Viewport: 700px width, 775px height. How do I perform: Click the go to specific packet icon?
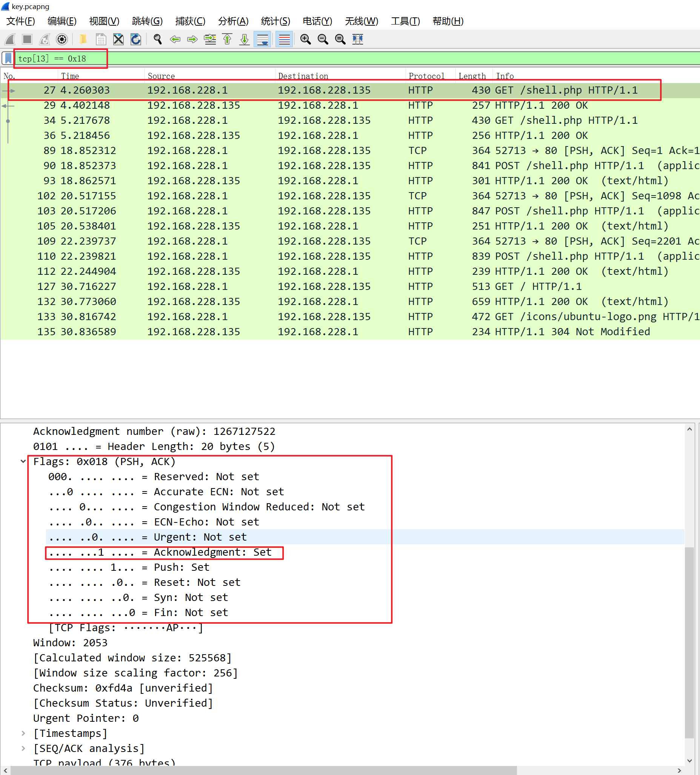(210, 39)
